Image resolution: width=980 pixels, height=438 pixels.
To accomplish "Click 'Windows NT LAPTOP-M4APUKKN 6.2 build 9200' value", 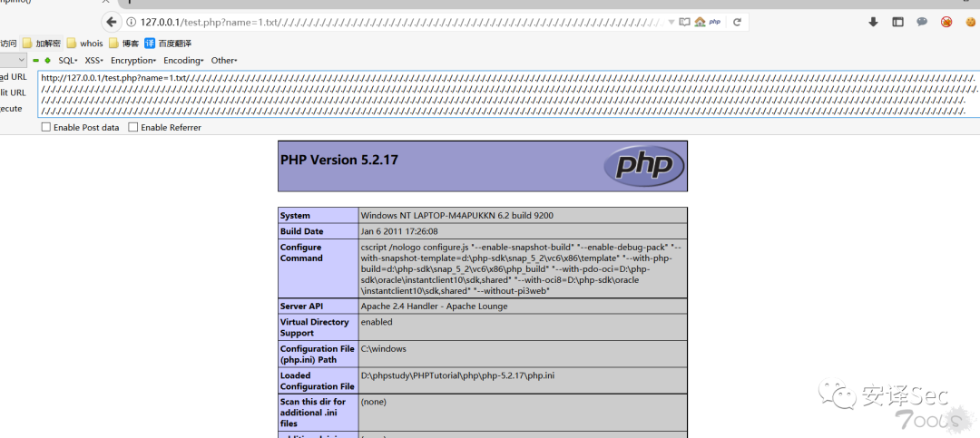I will (456, 216).
